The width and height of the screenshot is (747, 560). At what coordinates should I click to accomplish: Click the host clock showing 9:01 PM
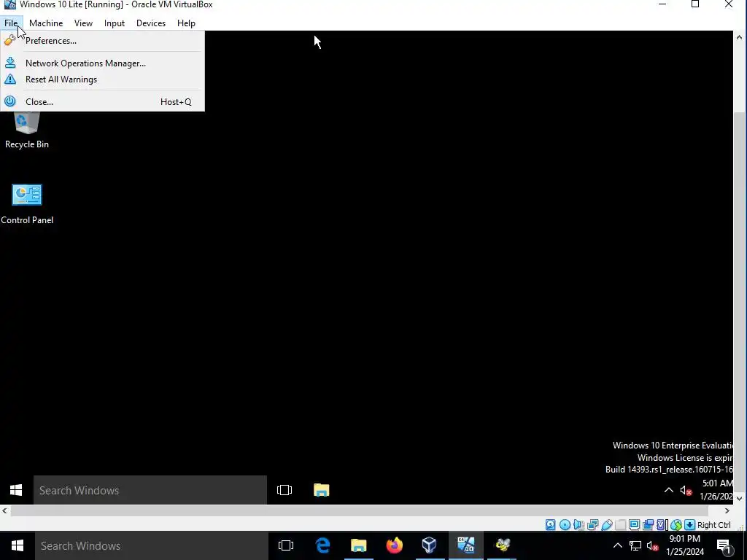(x=685, y=545)
